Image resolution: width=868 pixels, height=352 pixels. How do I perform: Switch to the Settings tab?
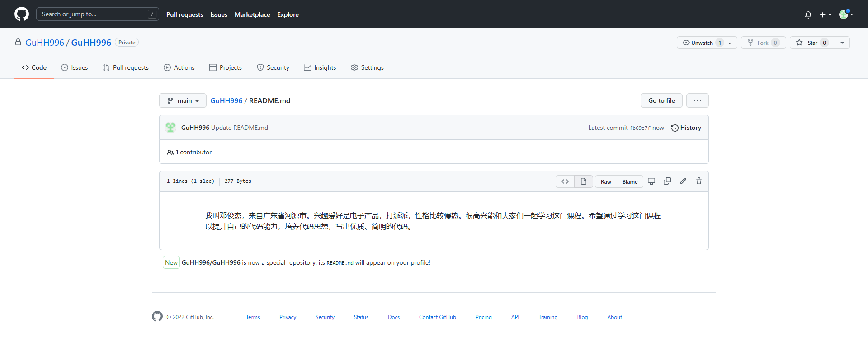point(367,67)
